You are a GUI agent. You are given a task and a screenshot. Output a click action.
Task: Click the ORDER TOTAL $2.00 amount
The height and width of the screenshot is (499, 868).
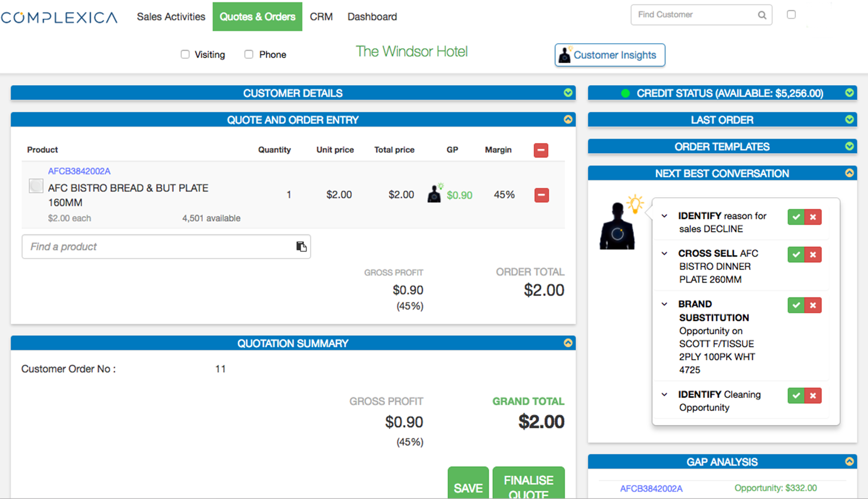(544, 290)
